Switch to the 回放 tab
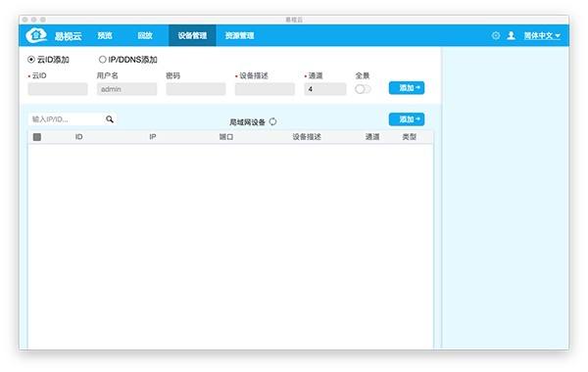588x372 pixels. pyautogui.click(x=145, y=35)
